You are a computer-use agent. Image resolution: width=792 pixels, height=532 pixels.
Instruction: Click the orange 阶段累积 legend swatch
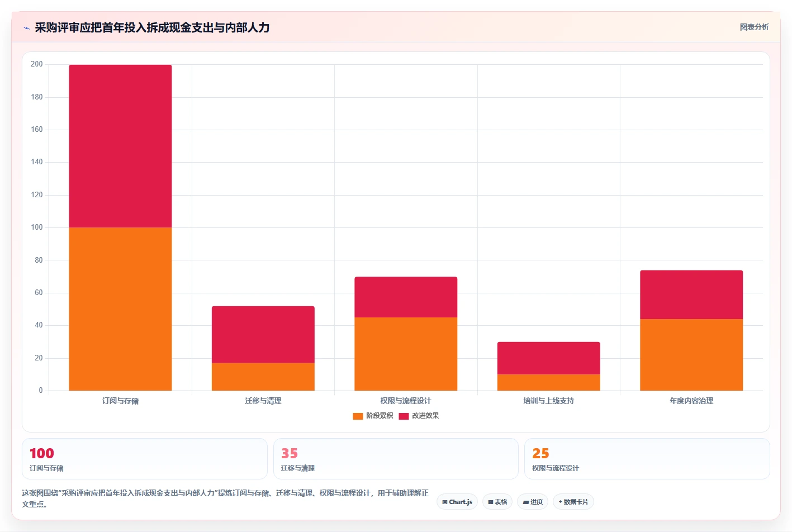click(358, 416)
